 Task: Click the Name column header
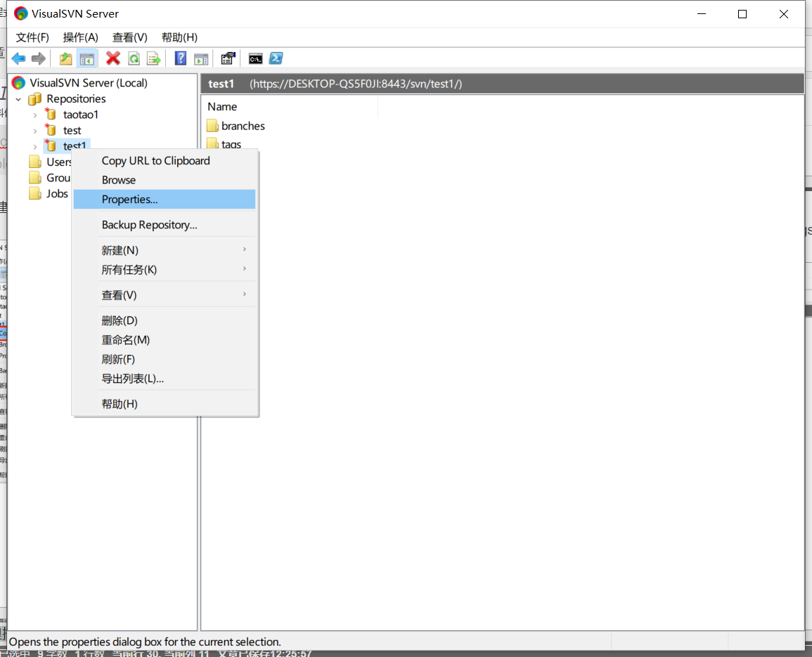point(290,107)
